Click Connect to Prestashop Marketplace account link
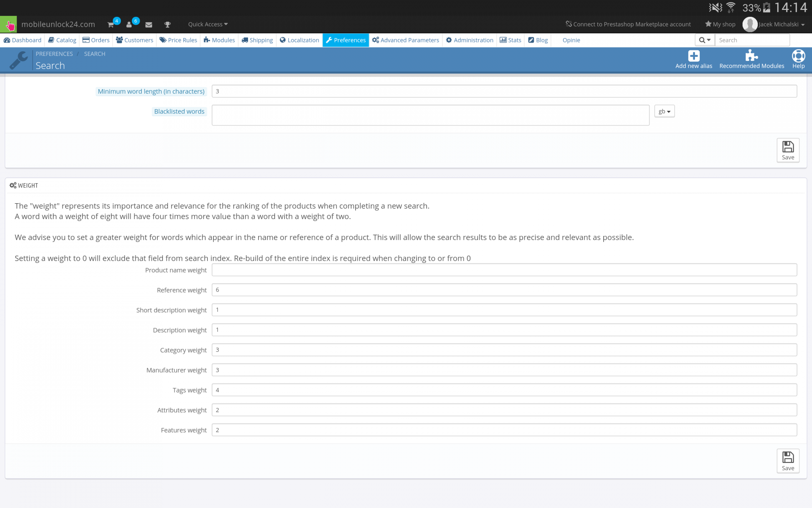Screen dimensions: 812x508 628,24
